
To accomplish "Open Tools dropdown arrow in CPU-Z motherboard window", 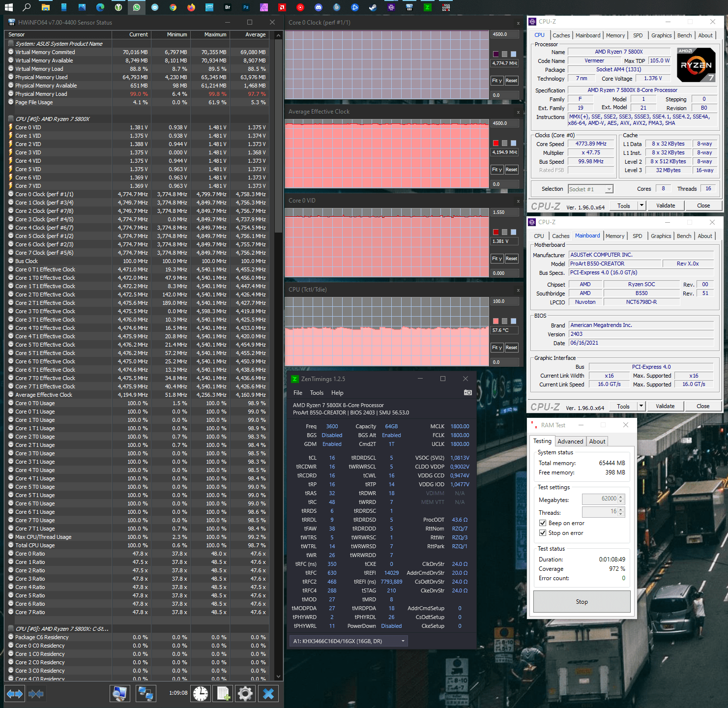I will (641, 406).
